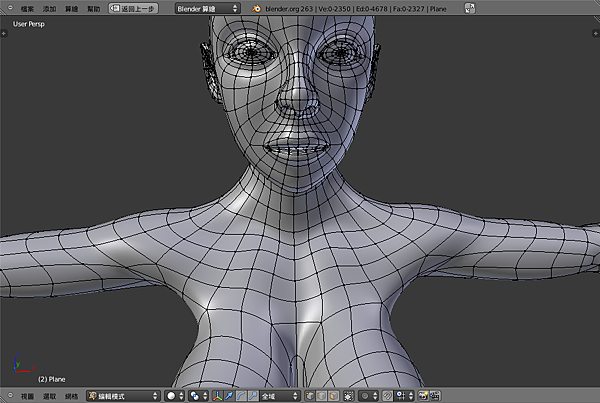Open the Blender 算繪 render engine dropdown
This screenshot has height=403, width=600.
point(207,7)
